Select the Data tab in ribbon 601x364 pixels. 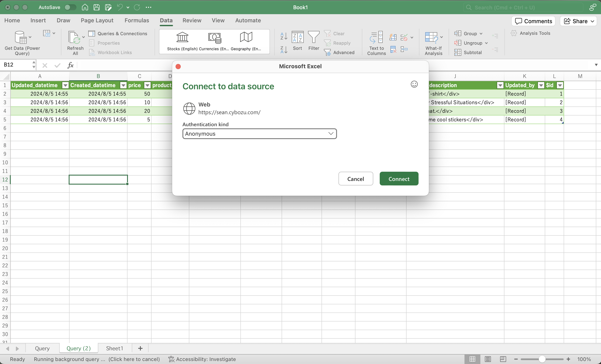coord(166,20)
